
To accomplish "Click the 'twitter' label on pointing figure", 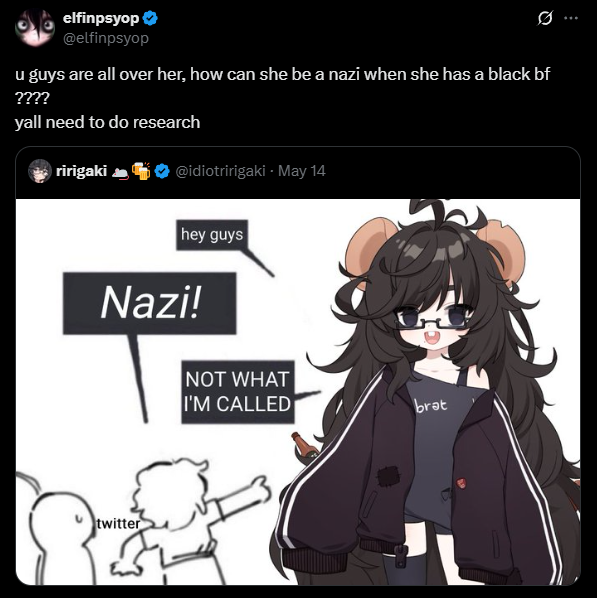I will tap(118, 523).
